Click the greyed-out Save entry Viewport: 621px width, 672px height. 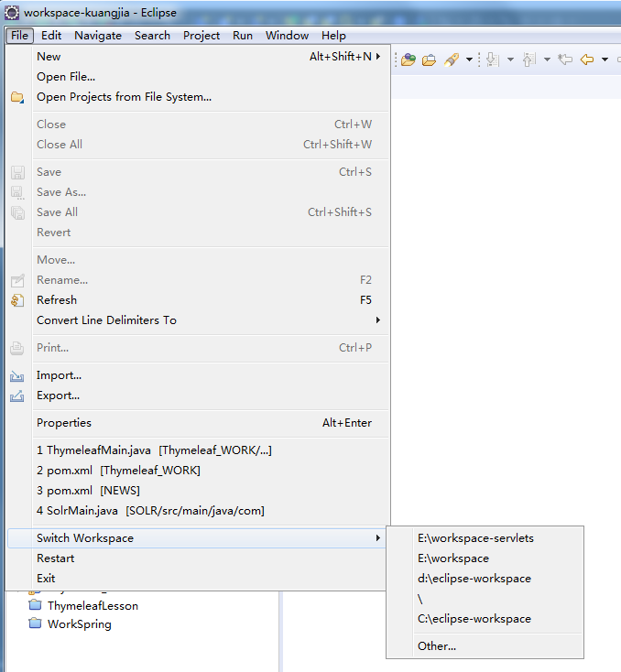point(198,172)
